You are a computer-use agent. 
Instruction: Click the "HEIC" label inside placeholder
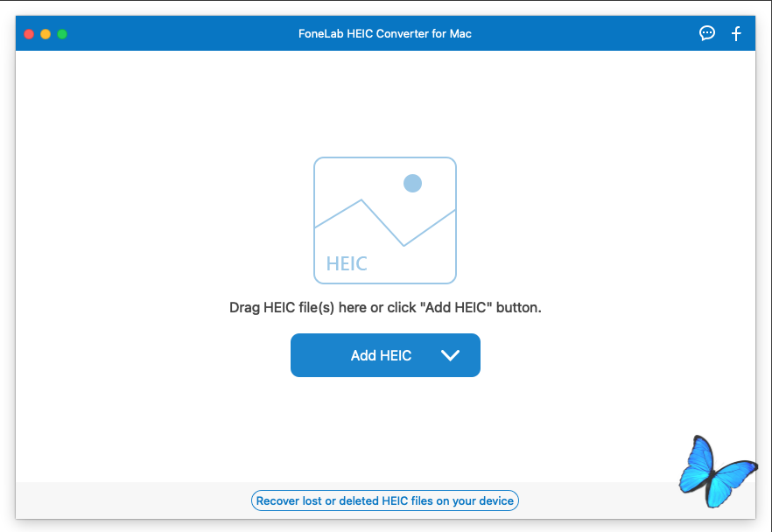pyautogui.click(x=347, y=263)
